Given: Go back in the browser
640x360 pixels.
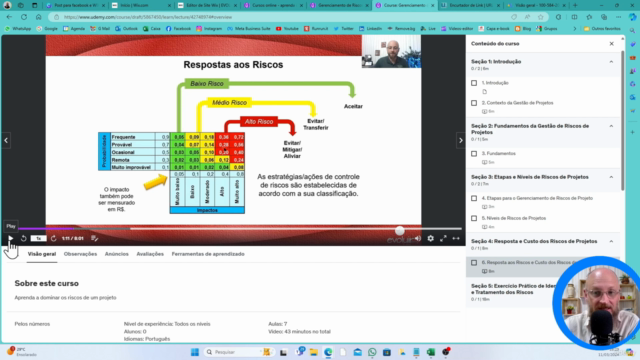Looking at the screenshot, I should (x=10, y=17).
